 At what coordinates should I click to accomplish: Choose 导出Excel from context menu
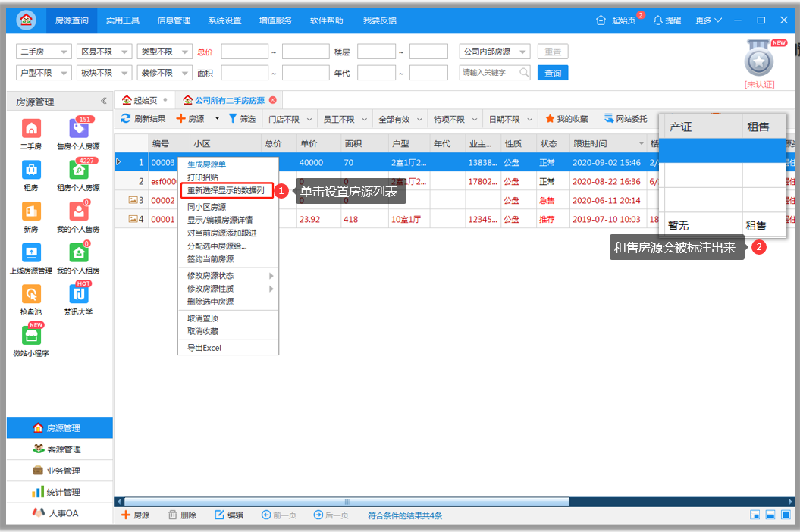(204, 348)
